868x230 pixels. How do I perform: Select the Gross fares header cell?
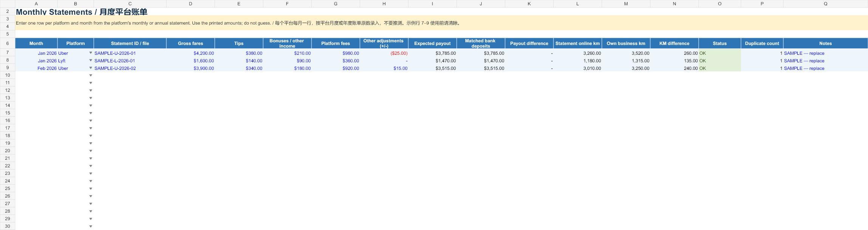(191, 43)
